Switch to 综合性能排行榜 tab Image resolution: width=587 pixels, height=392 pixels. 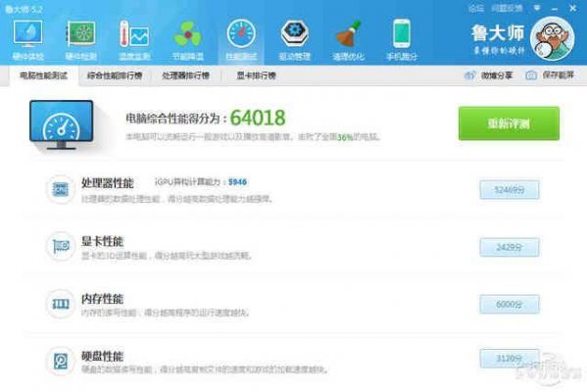tap(115, 75)
